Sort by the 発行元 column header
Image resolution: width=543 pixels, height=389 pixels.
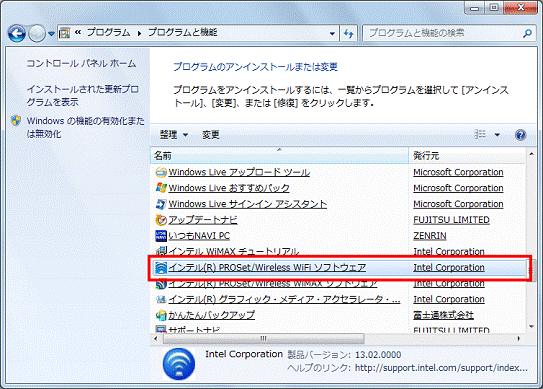point(467,156)
